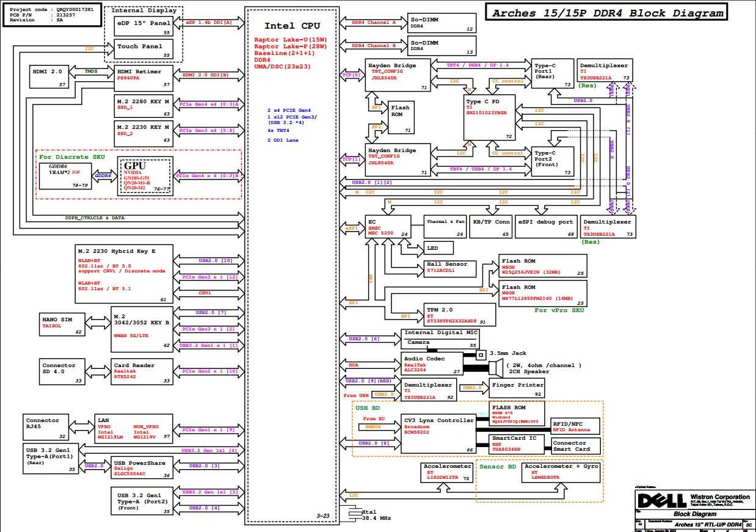This screenshot has width=756, height=532.
Task: Click the LED block
Action: pos(438,247)
